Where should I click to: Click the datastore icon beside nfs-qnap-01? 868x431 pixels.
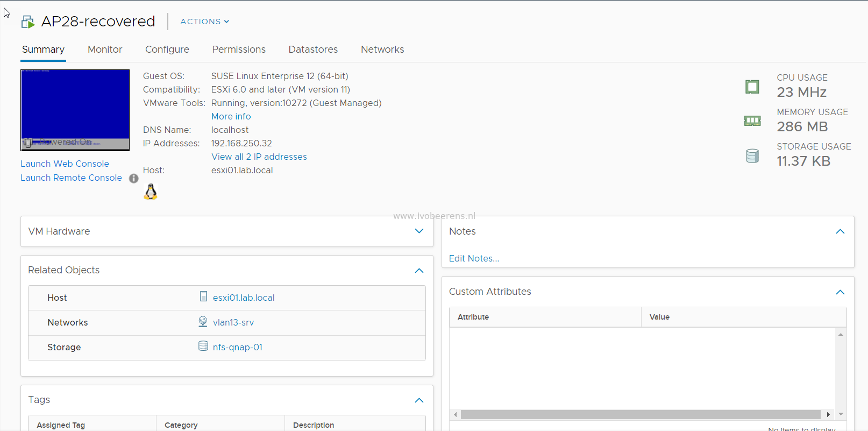(x=203, y=346)
